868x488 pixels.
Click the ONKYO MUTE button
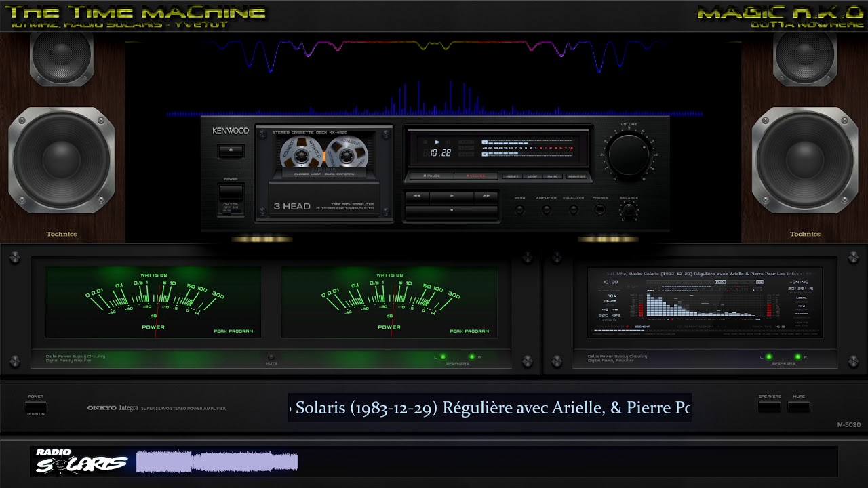799,407
